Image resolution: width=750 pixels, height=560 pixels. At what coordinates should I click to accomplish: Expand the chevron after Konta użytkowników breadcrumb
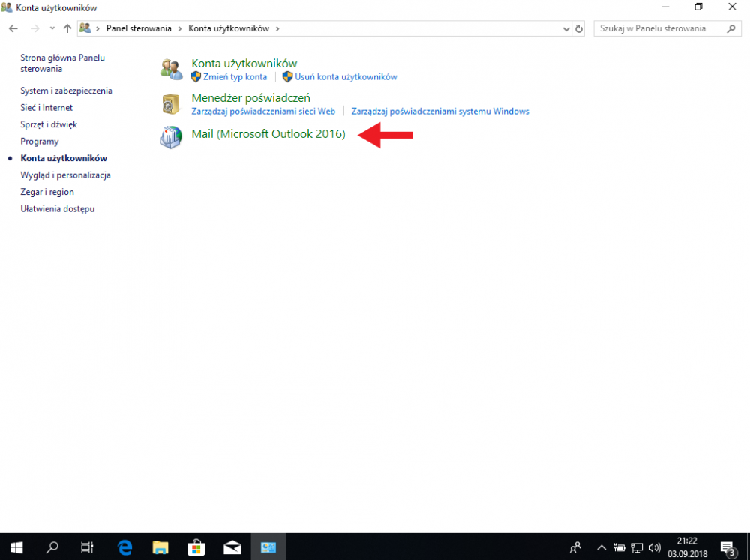click(x=277, y=28)
